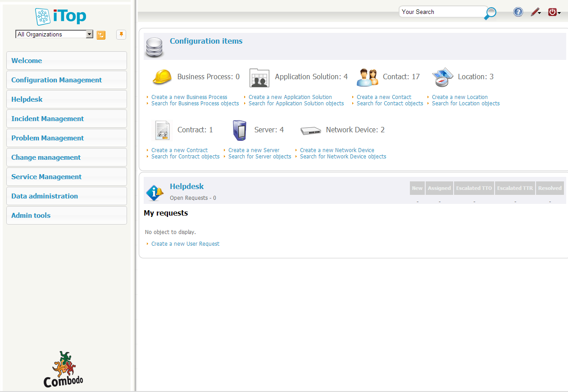Viewport: 568px width, 392px height.
Task: Click the Server icon in Configuration items
Action: [x=239, y=130]
